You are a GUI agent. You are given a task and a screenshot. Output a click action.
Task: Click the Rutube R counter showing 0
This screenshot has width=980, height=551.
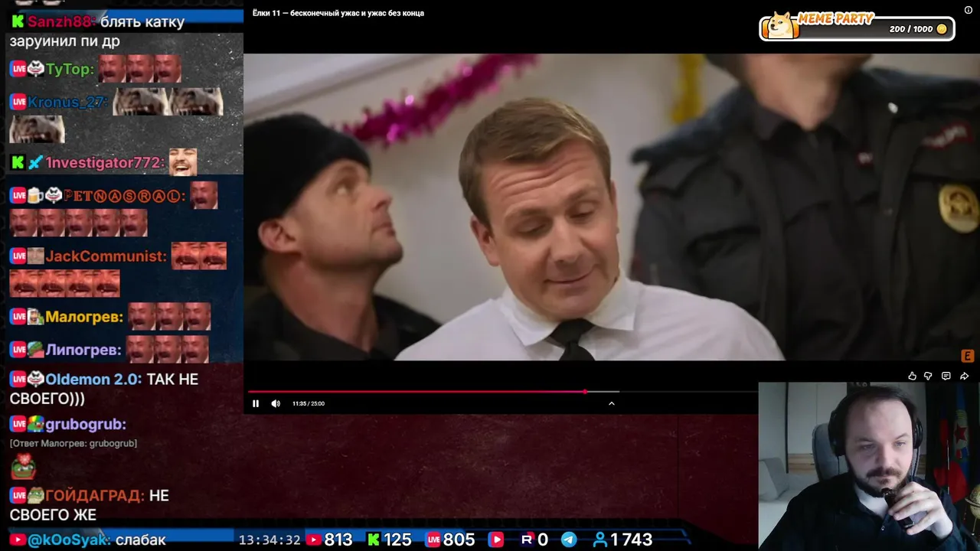click(534, 540)
